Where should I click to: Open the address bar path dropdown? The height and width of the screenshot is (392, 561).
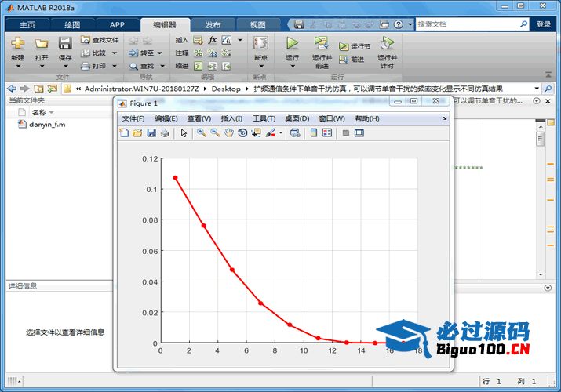(x=537, y=89)
